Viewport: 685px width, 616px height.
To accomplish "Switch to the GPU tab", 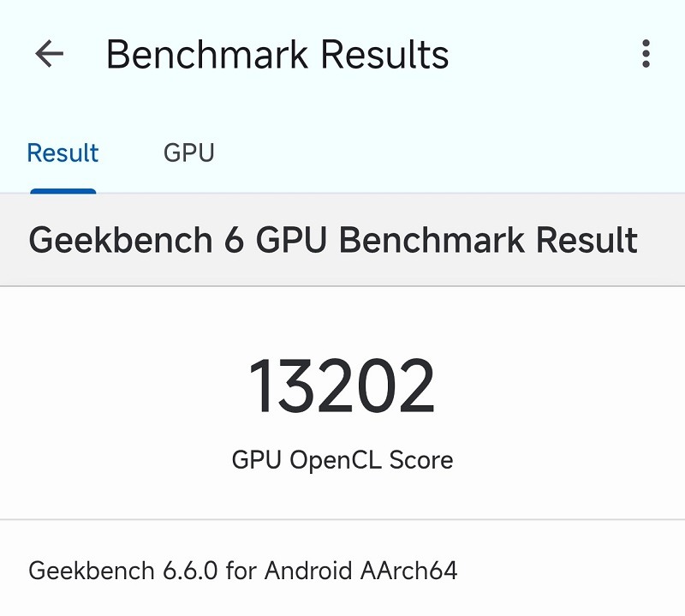I will click(x=188, y=153).
